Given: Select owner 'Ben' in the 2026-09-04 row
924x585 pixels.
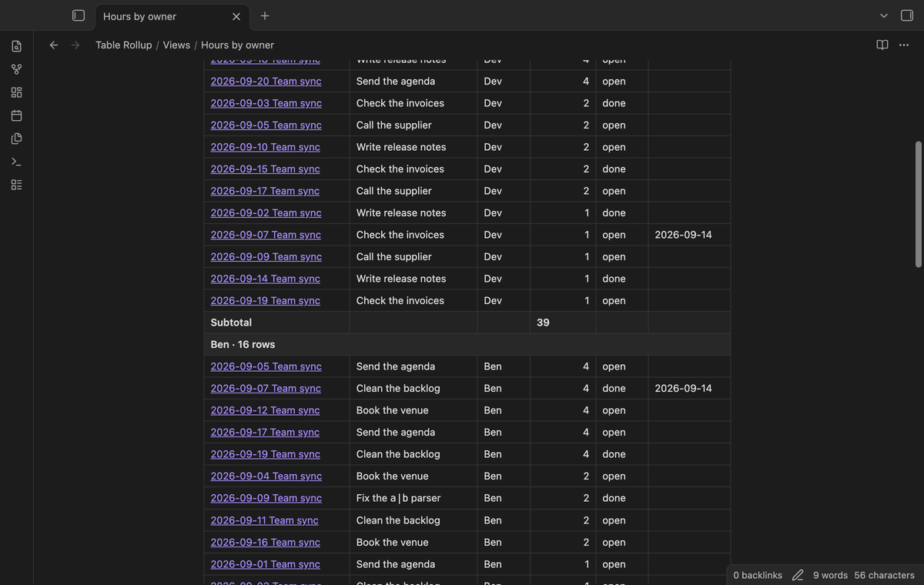Looking at the screenshot, I should (x=493, y=476).
